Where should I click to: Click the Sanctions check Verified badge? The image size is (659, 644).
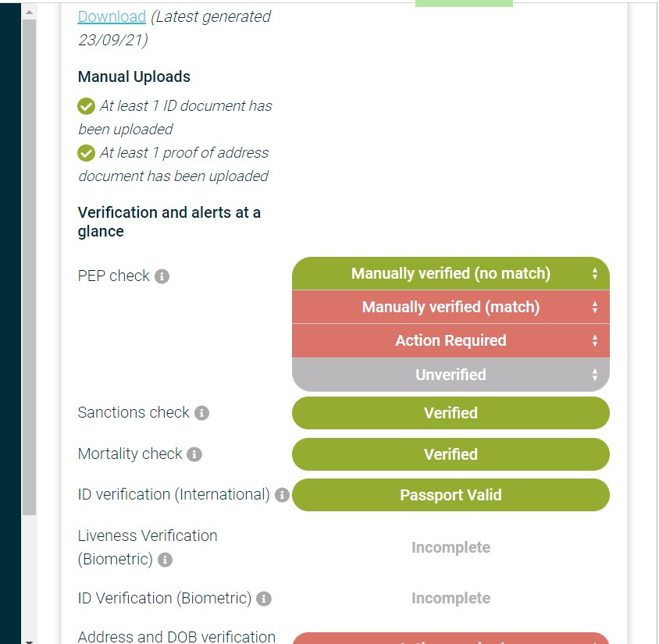pos(451,413)
